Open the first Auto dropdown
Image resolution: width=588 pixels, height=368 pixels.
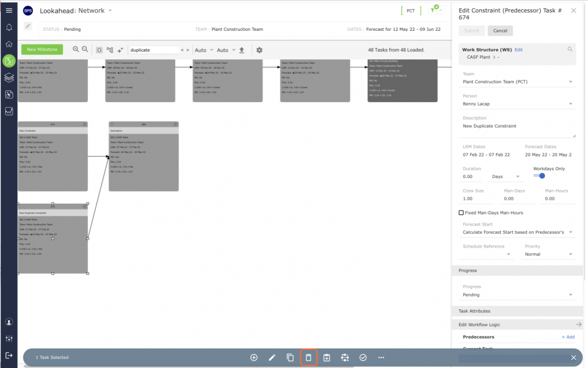[x=204, y=50]
